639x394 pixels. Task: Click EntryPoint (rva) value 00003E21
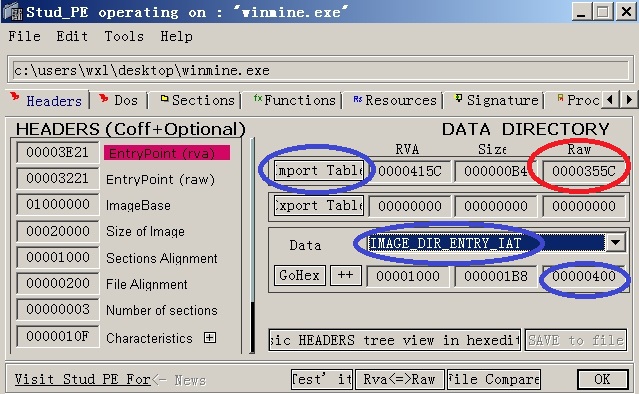tap(58, 153)
